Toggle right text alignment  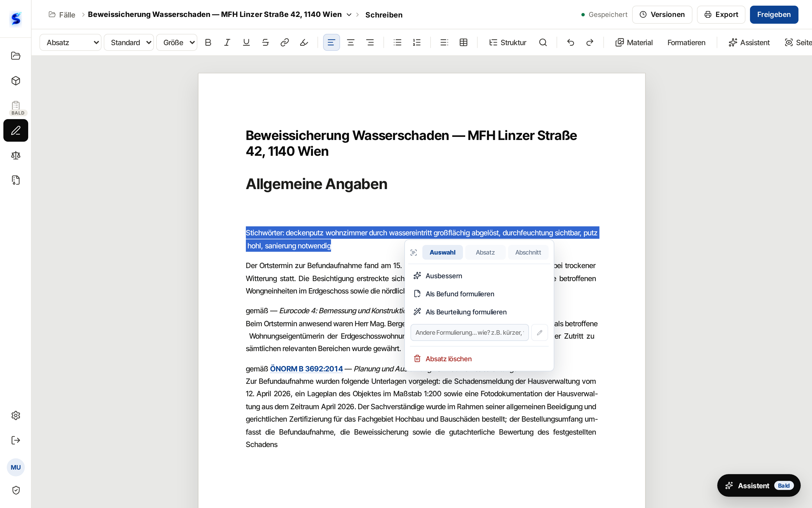click(x=370, y=42)
